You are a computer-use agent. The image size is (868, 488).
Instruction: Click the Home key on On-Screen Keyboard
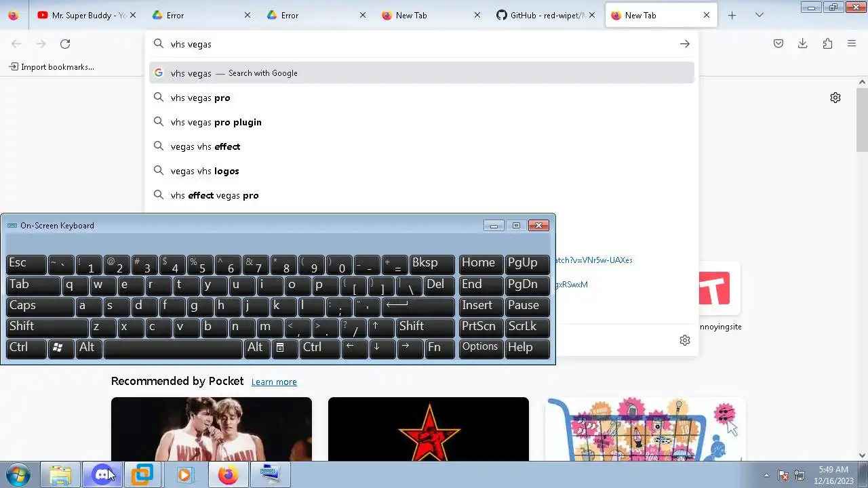pyautogui.click(x=481, y=264)
